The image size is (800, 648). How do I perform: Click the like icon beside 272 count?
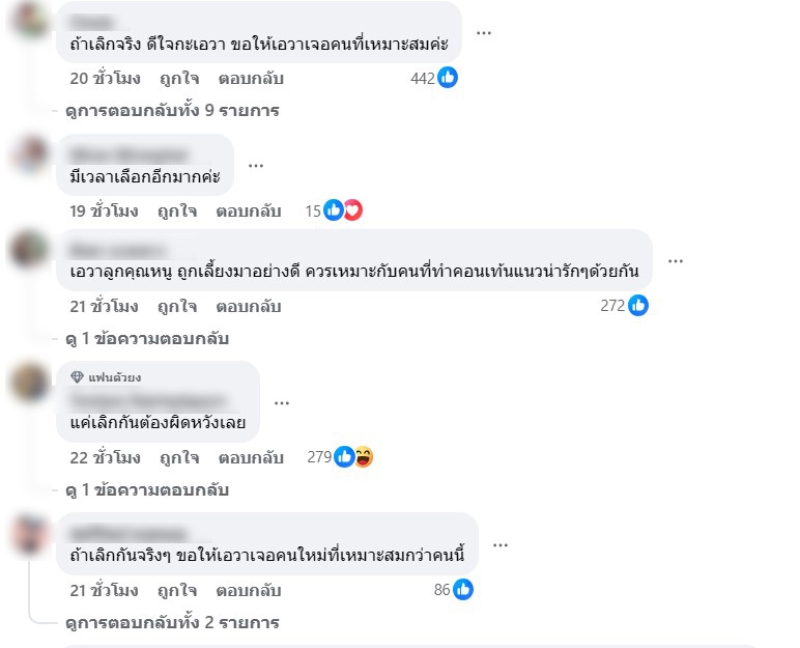click(638, 305)
